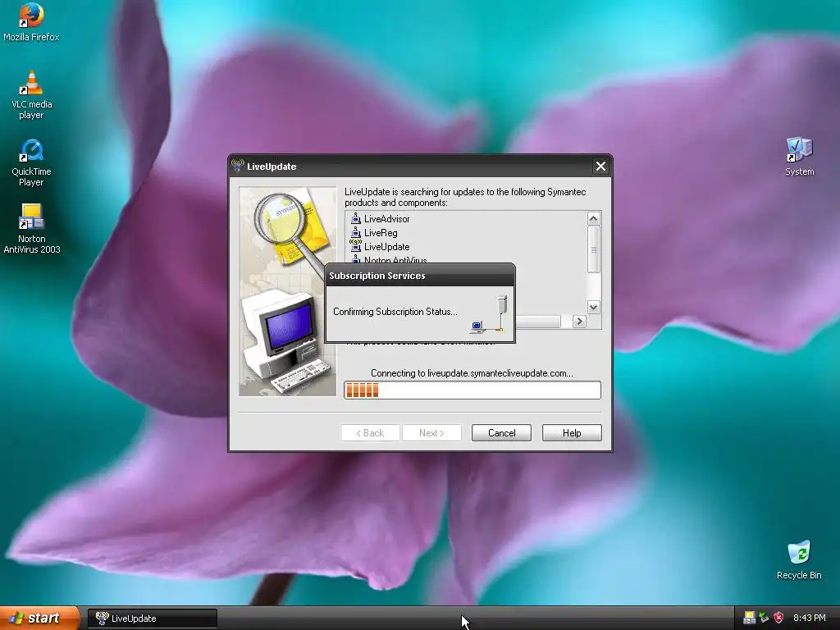The height and width of the screenshot is (630, 840).
Task: Open the Mozilla Firefox desktop shortcut
Action: click(x=31, y=22)
